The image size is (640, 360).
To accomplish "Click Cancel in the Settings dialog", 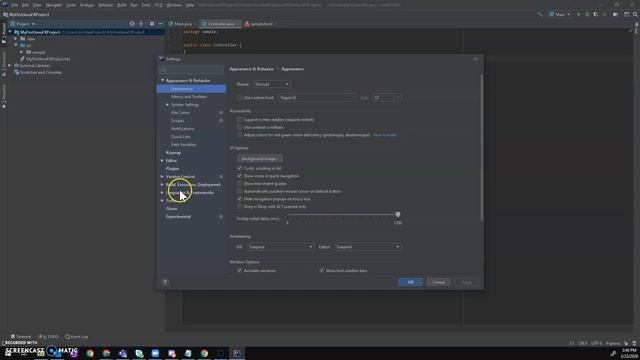I will point(438,282).
